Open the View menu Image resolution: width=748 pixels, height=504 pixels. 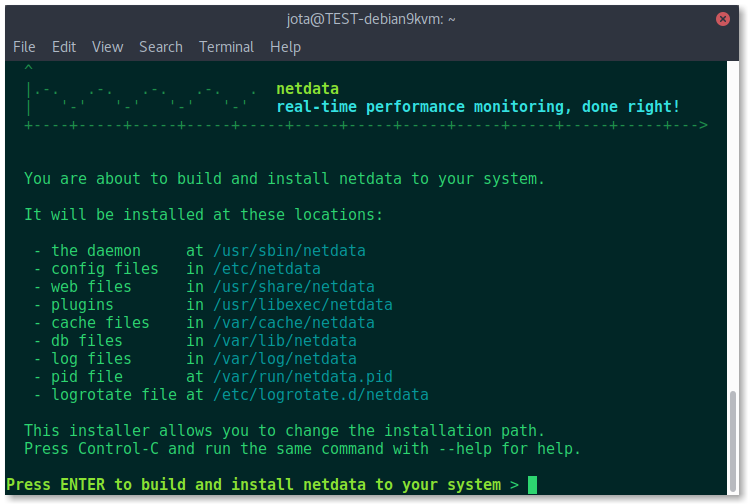[x=107, y=47]
